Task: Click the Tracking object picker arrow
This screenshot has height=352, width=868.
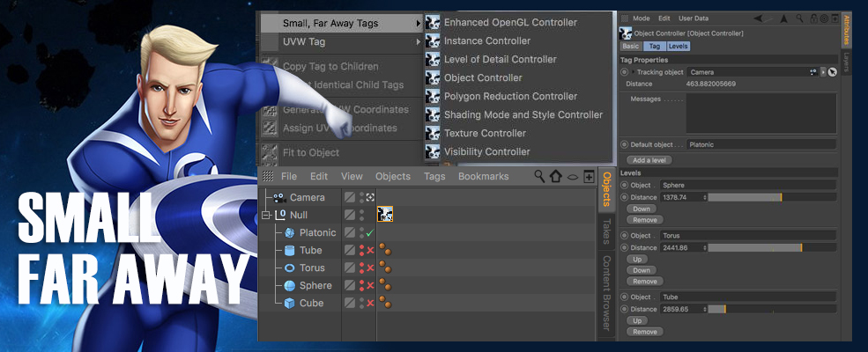Action: pos(823,71)
